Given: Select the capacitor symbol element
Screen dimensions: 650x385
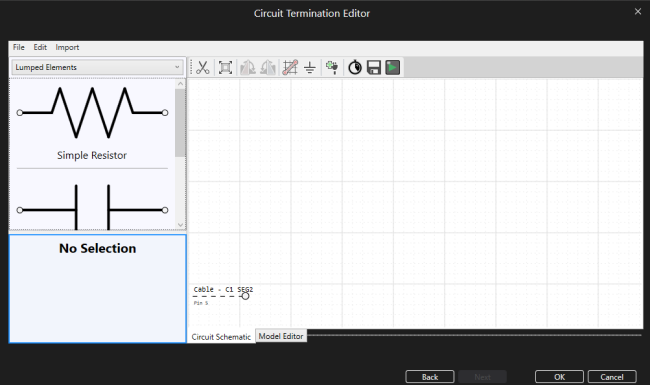Looking at the screenshot, I should pos(92,206).
